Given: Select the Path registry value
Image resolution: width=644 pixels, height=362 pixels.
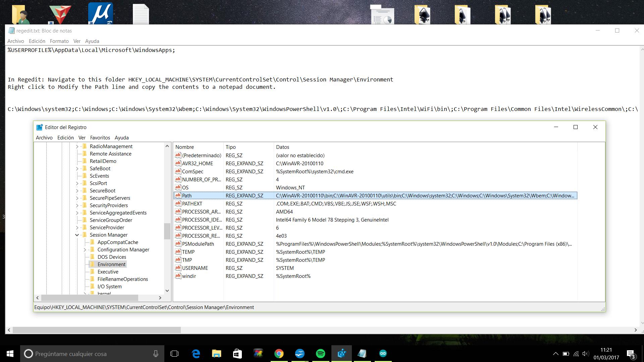Looking at the screenshot, I should coord(187,196).
